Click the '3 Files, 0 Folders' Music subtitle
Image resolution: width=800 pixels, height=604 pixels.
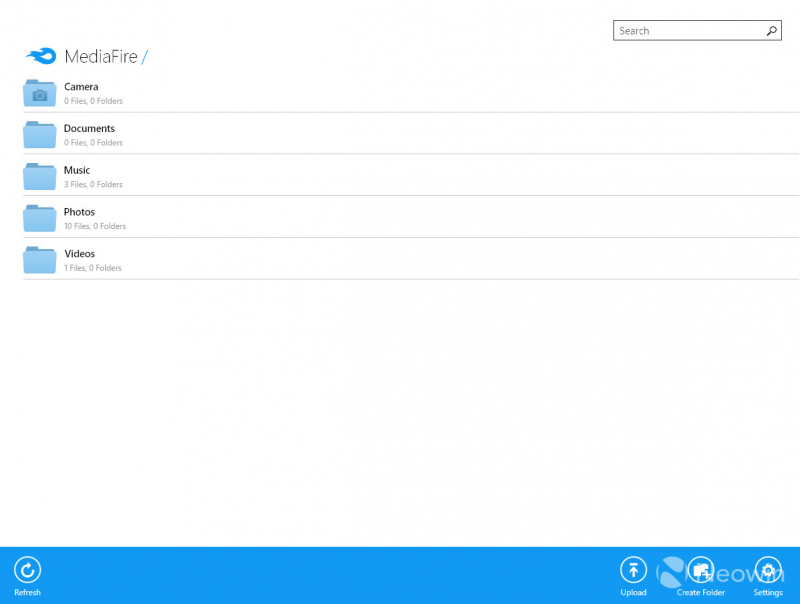[x=93, y=184]
